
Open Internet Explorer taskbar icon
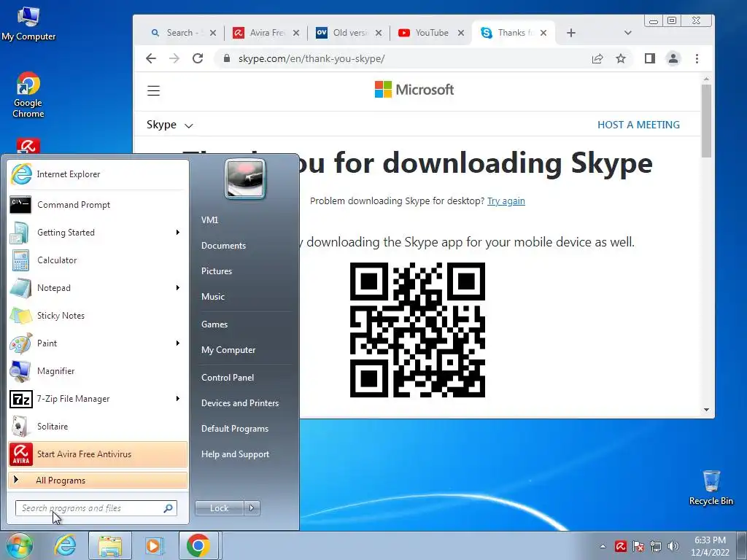pos(65,545)
